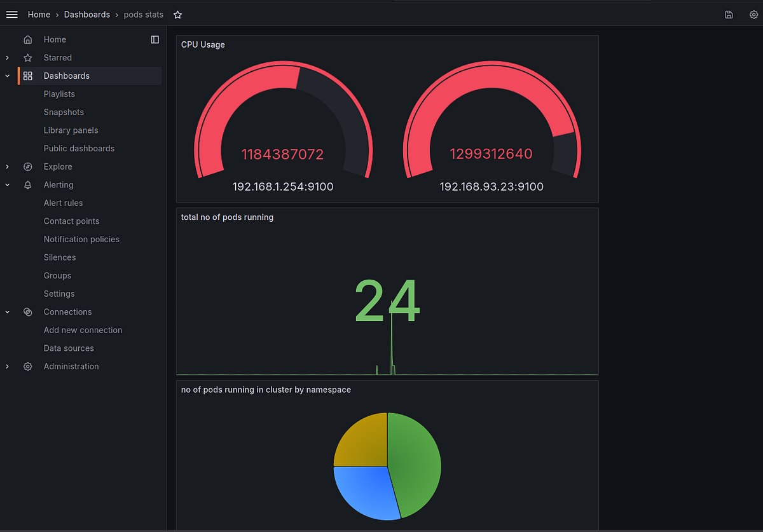Select the Dashboards grid icon
763x532 pixels.
[x=28, y=76]
